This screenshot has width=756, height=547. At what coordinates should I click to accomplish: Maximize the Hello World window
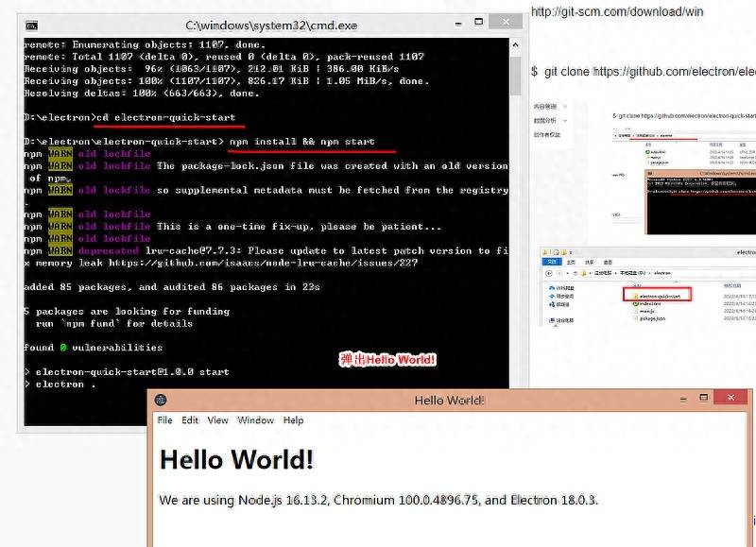(704, 398)
